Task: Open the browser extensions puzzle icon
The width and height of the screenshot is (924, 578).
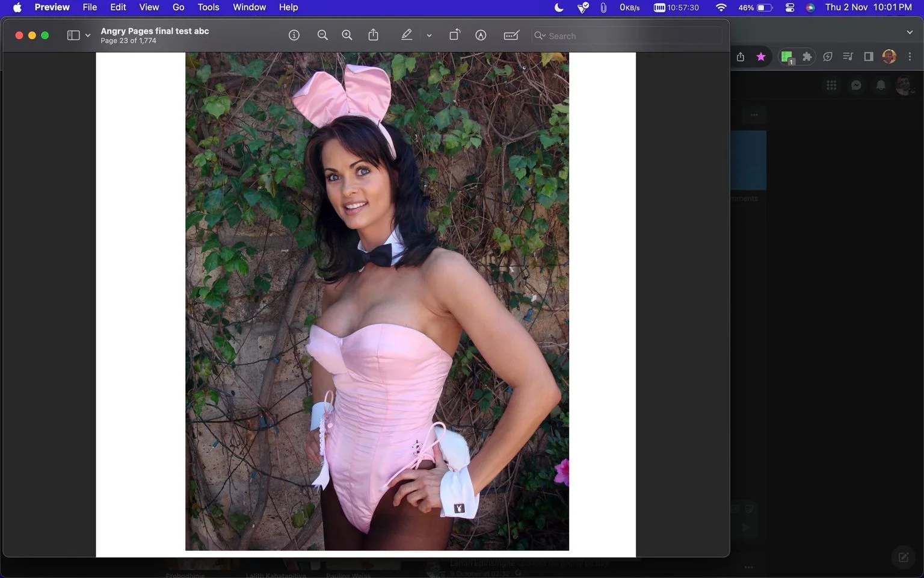Action: pyautogui.click(x=807, y=57)
